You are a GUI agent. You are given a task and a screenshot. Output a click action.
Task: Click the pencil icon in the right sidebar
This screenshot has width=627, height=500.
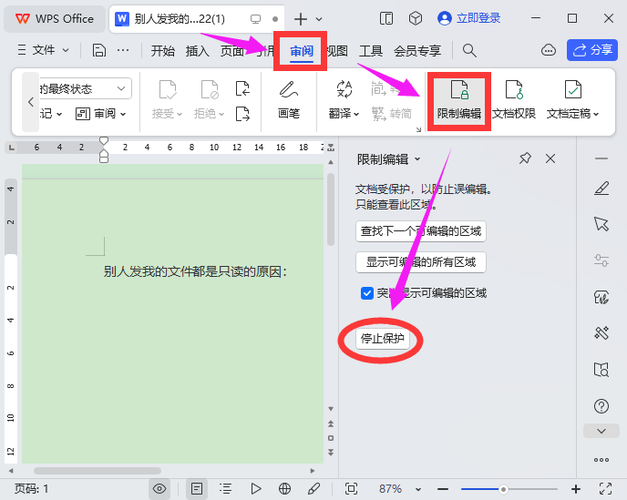601,188
